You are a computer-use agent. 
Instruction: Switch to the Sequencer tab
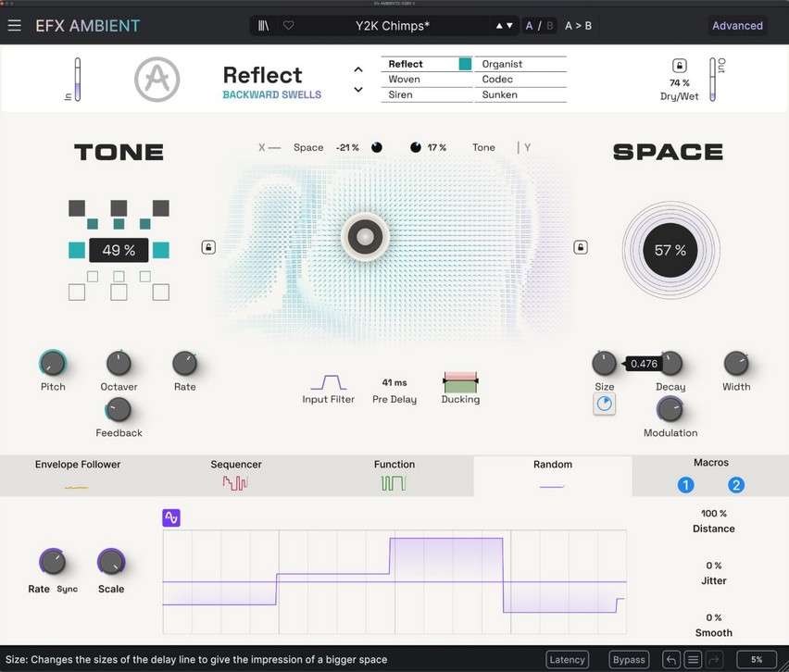click(x=236, y=476)
